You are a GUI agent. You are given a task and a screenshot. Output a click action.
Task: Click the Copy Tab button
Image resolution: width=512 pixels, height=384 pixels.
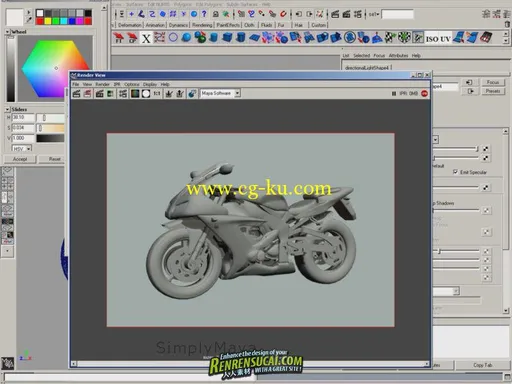pos(483,365)
